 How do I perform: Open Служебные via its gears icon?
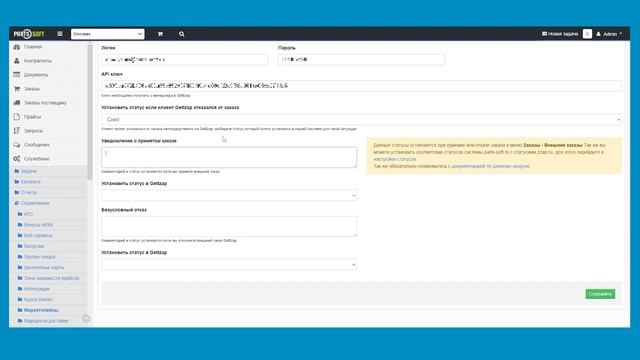click(x=17, y=159)
